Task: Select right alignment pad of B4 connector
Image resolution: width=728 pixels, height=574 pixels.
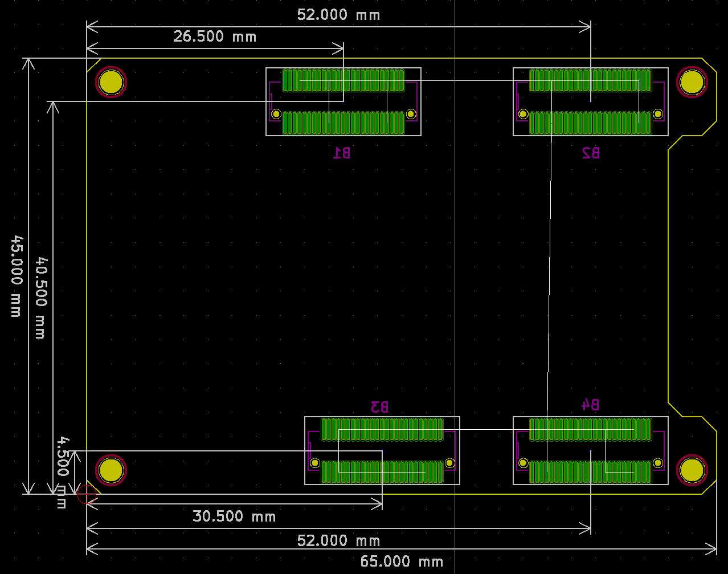Action: [658, 463]
